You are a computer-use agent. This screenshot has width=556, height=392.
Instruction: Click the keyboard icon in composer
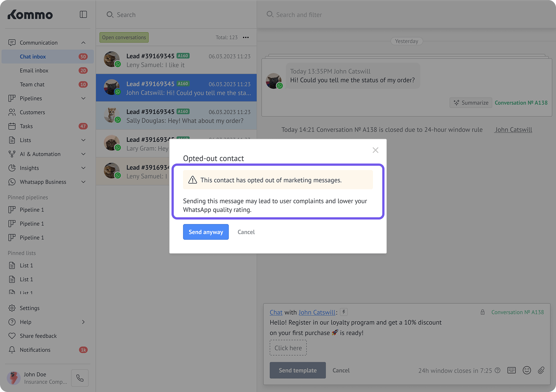[x=511, y=370]
